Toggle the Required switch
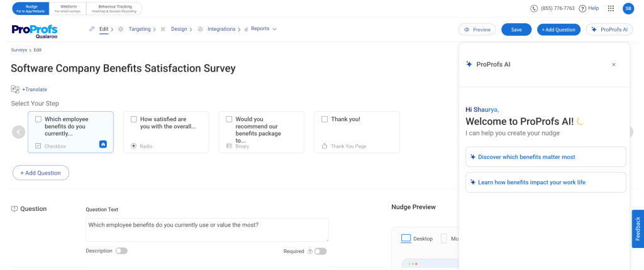The image size is (644, 270). pos(320,252)
